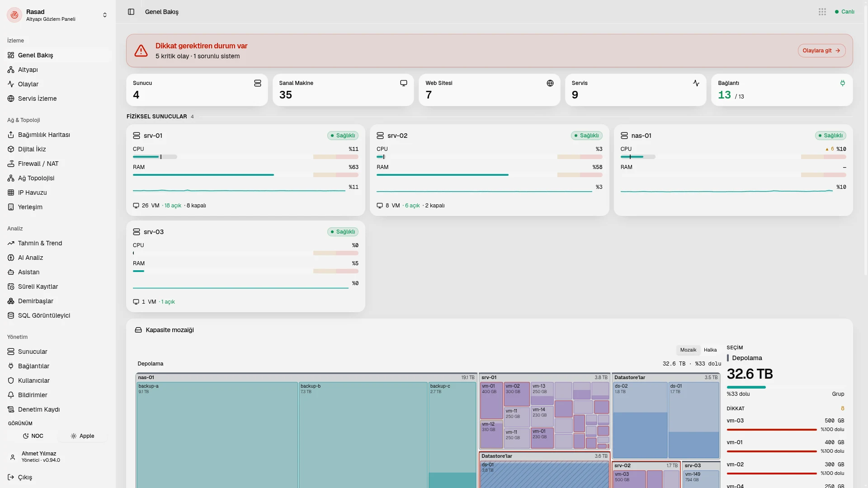Click the Sunucu card server icon

[258, 83]
